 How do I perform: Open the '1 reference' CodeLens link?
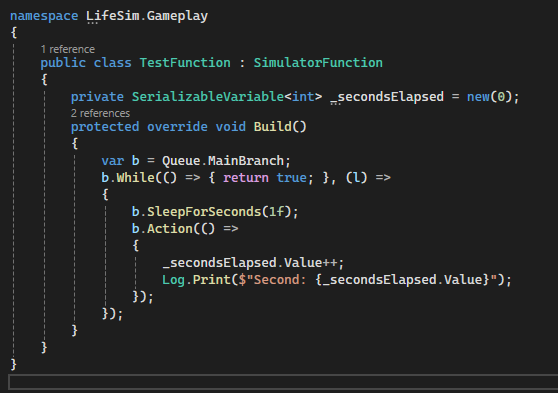click(68, 49)
